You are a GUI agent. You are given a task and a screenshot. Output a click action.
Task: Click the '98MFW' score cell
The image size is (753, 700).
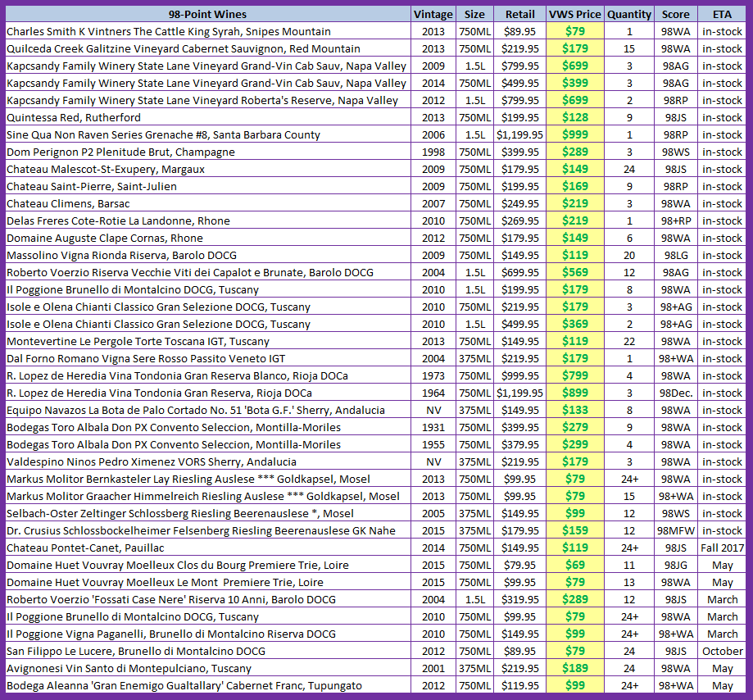[x=676, y=531]
